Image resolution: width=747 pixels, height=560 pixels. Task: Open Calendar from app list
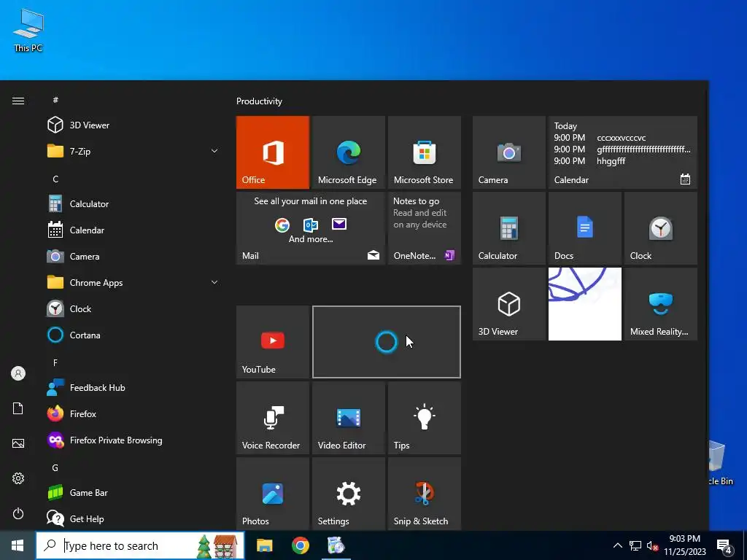(133, 230)
